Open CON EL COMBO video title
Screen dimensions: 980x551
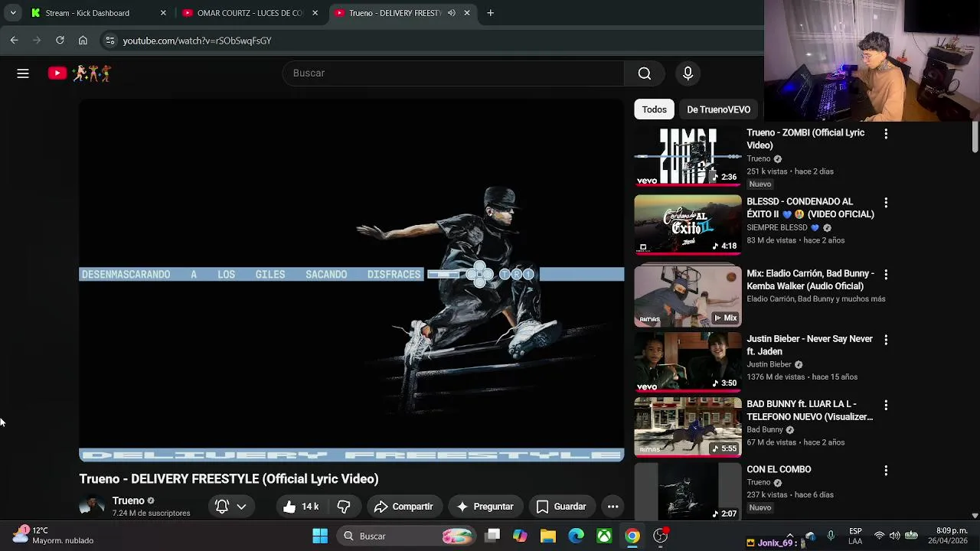[779, 469]
